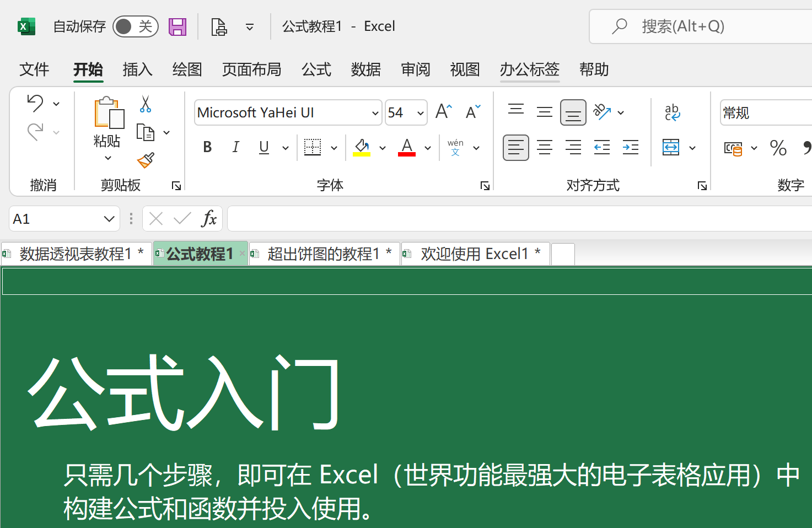This screenshot has height=528, width=812.
Task: Open Clipboard pane launcher
Action: tap(176, 186)
